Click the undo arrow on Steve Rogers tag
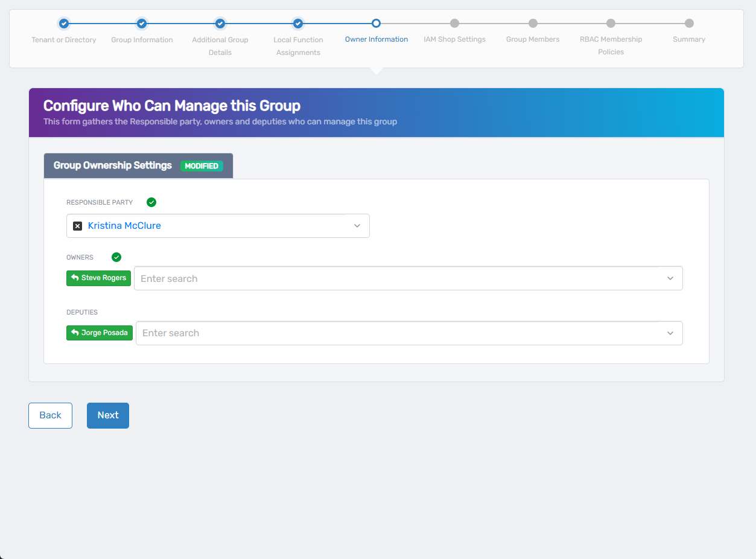756x559 pixels. point(75,278)
